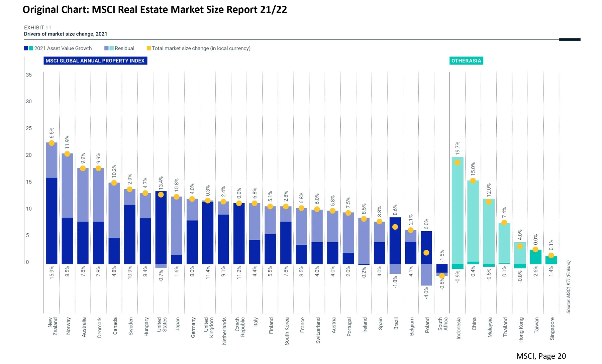Image resolution: width=602 pixels, height=364 pixels.
Task: Click the light purple Residual legend swatch
Action: coord(106,48)
